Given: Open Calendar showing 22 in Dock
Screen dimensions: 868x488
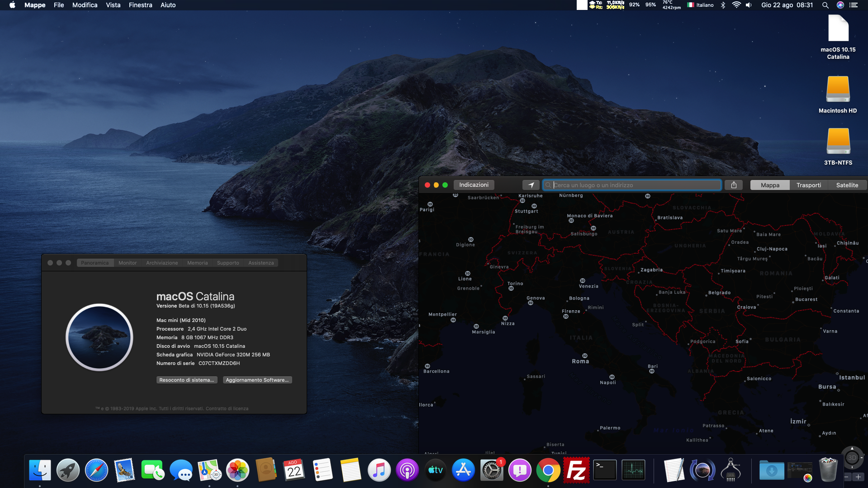Looking at the screenshot, I should tap(294, 470).
